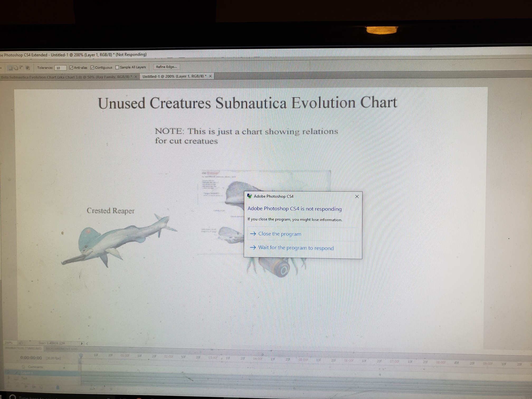Choose Add to selection mode icon

point(16,68)
